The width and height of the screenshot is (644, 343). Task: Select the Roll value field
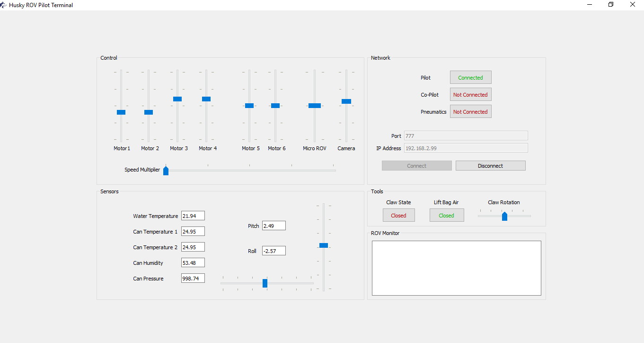point(273,250)
